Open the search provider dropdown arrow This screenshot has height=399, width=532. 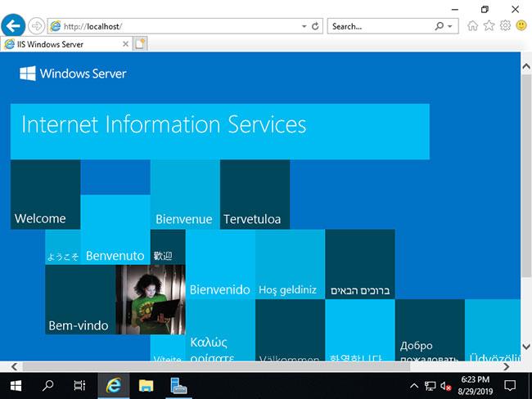[x=450, y=26]
